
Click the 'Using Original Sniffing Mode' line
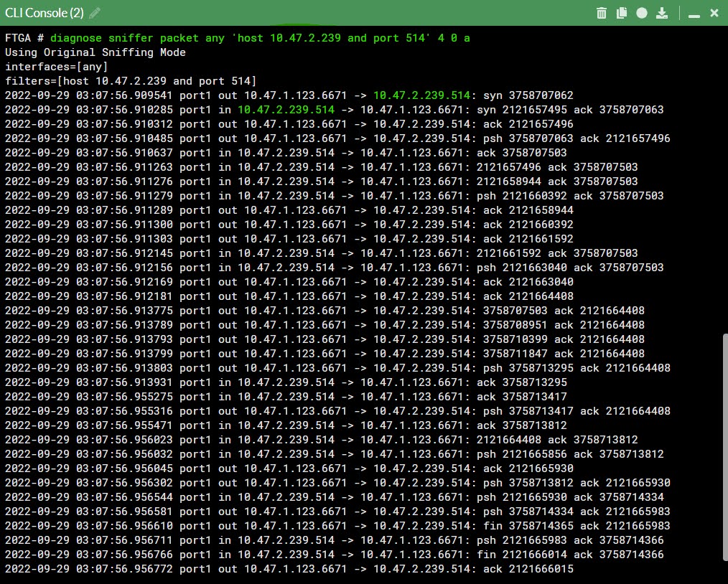coord(95,52)
